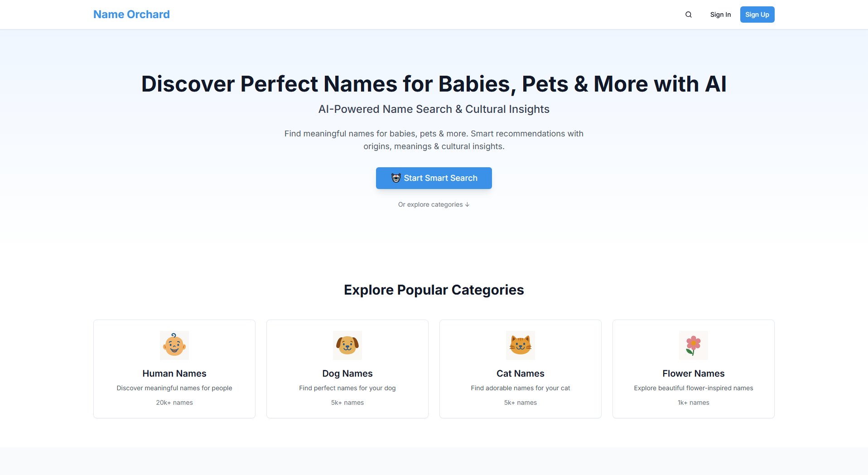Viewport: 868px width, 475px height.
Task: Click the robot icon inside Start Smart Search
Action: (x=395, y=178)
